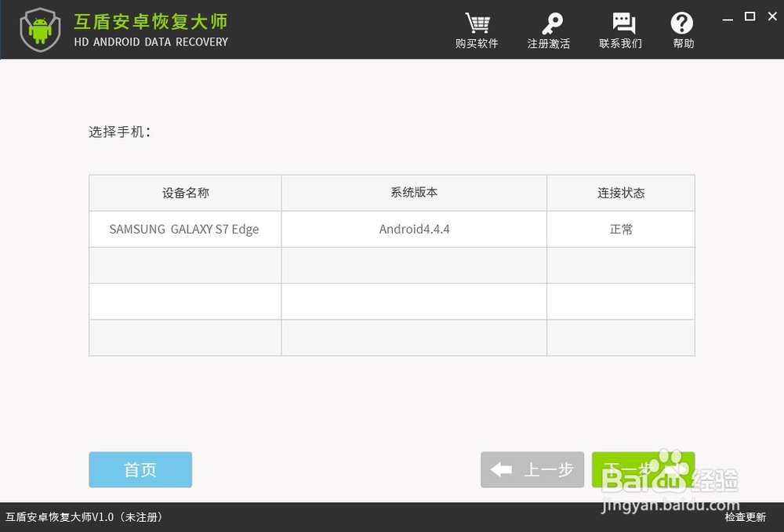Click the 设备名称 column header

point(185,193)
